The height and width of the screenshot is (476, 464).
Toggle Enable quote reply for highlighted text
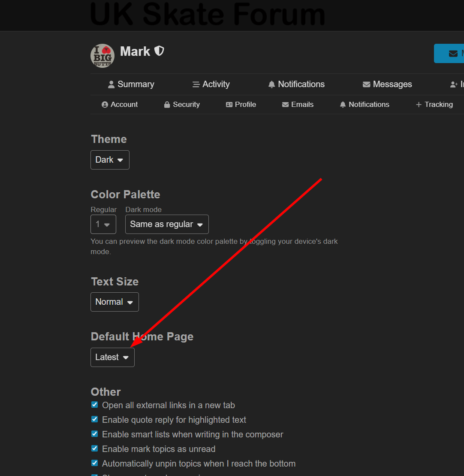95,419
